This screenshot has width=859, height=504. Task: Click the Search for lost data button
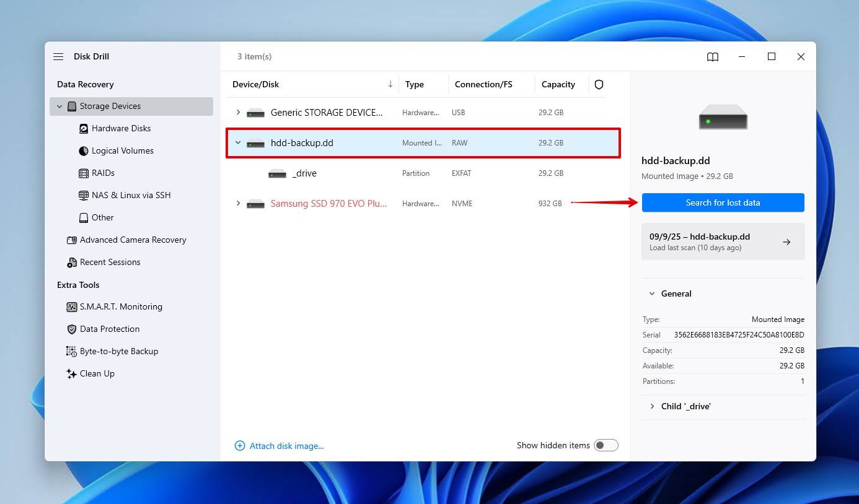(723, 202)
